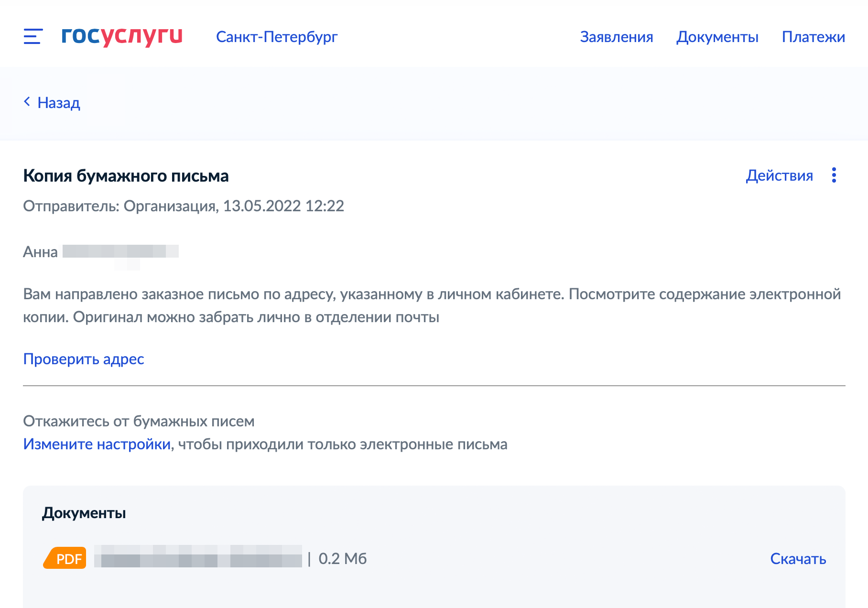Viewport: 868px width, 608px height.
Task: Open the Заявления section
Action: [617, 37]
